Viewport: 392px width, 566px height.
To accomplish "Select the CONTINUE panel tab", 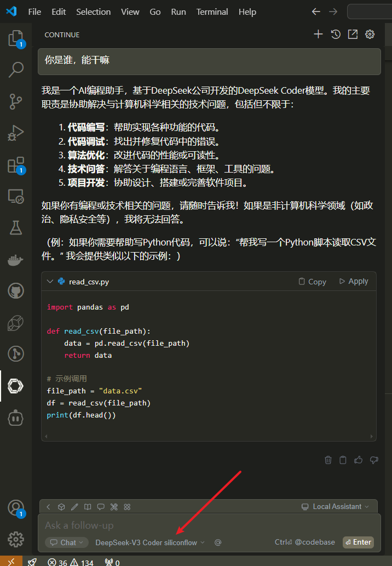I will click(61, 35).
